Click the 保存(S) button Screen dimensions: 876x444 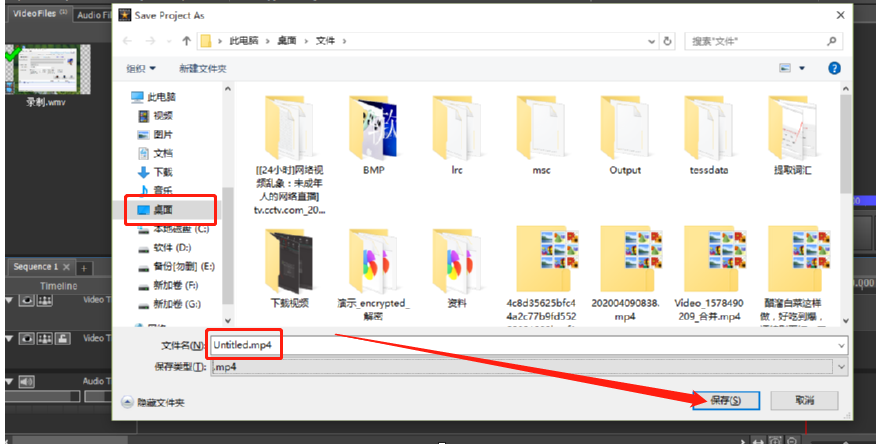pos(726,400)
